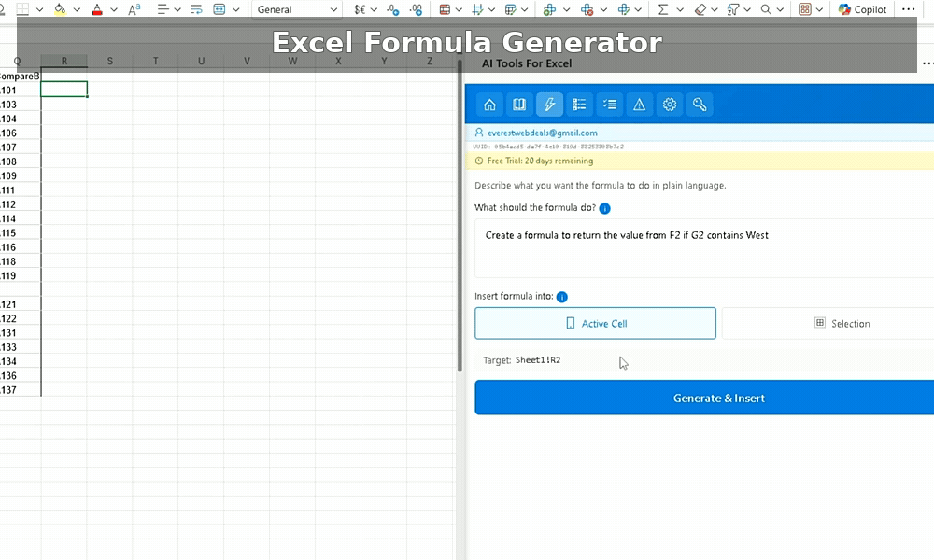934x560 pixels.
Task: Click the wrap text icon in ribbon
Action: coord(196,9)
